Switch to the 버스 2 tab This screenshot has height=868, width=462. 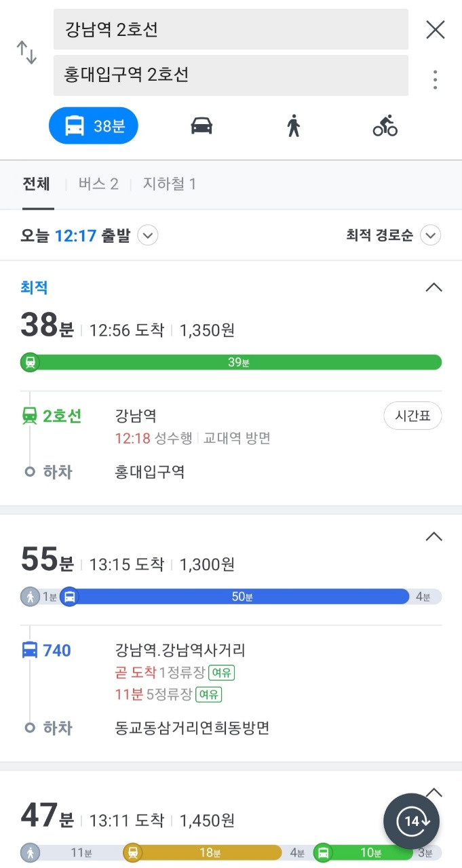(98, 184)
